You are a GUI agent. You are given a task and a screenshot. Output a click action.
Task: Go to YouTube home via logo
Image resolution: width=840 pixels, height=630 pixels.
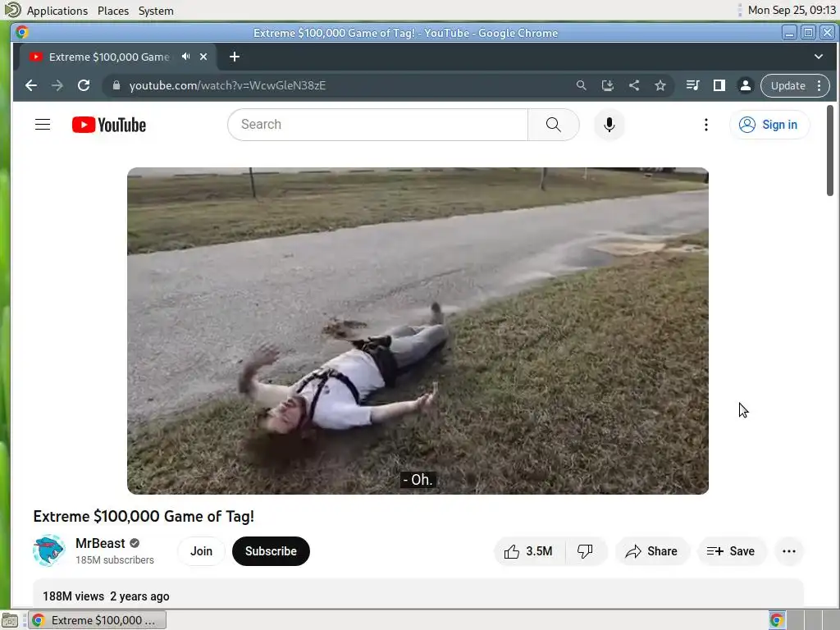point(109,125)
